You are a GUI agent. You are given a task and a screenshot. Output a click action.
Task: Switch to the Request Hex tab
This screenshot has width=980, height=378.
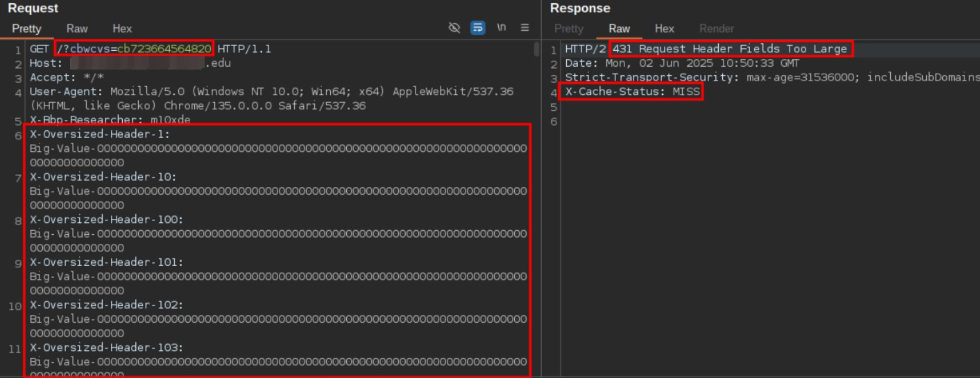tap(122, 29)
